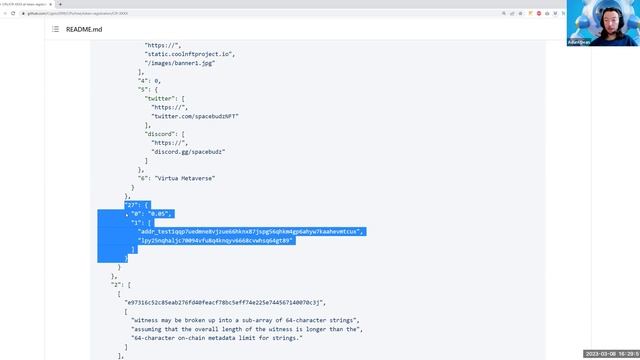Click the lock icon in address bar

click(23, 13)
